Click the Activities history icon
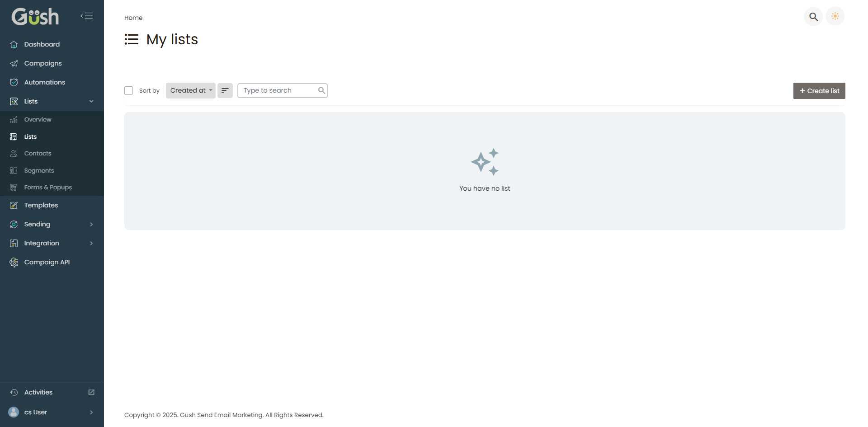 [x=14, y=392]
